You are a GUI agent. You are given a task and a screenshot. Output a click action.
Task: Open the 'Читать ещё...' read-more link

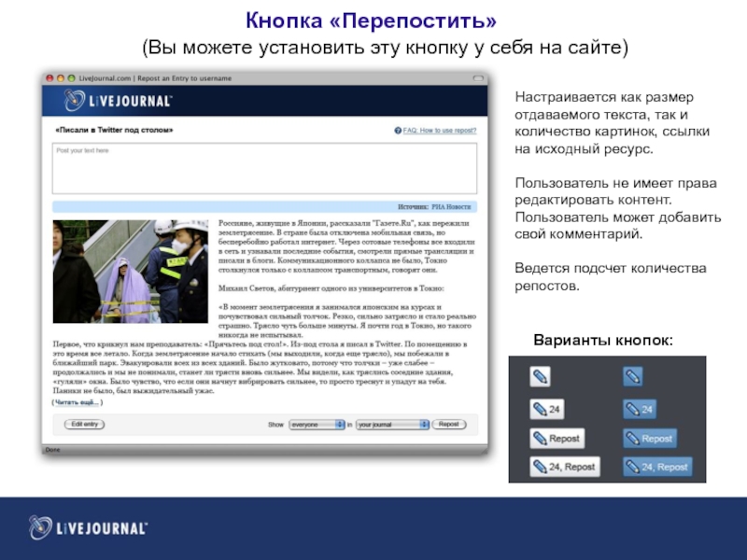coord(78,402)
